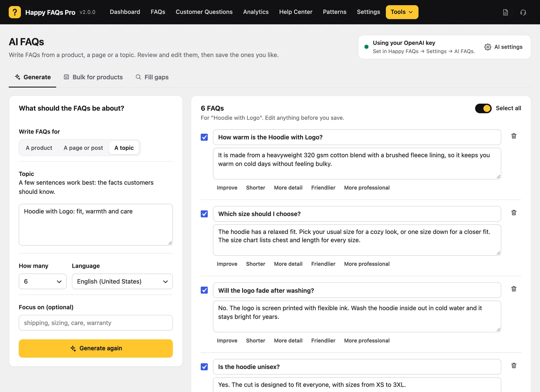The height and width of the screenshot is (392, 540).
Task: Uncheck the 'Which size should I choose?' checkbox
Action: coord(204,214)
